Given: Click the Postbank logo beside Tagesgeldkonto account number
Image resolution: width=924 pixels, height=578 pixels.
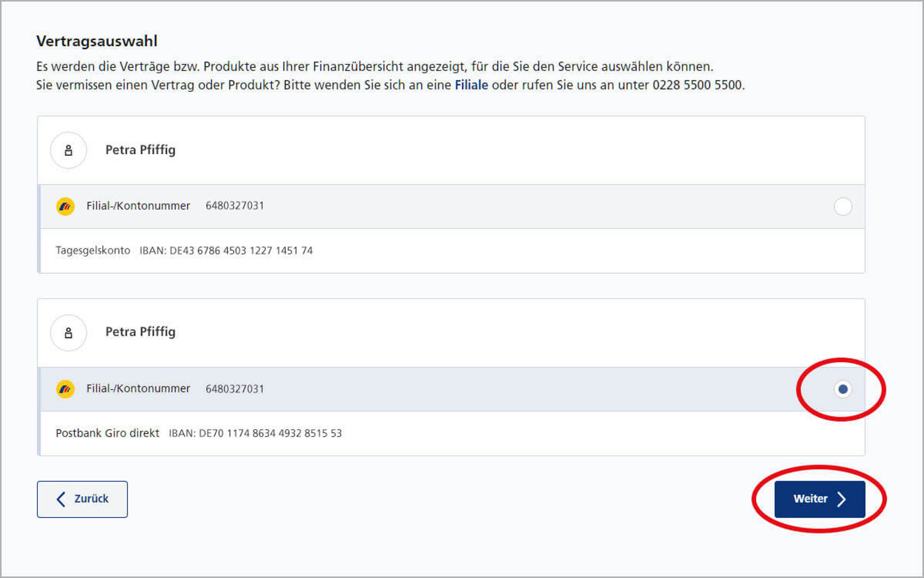Looking at the screenshot, I should (x=65, y=206).
